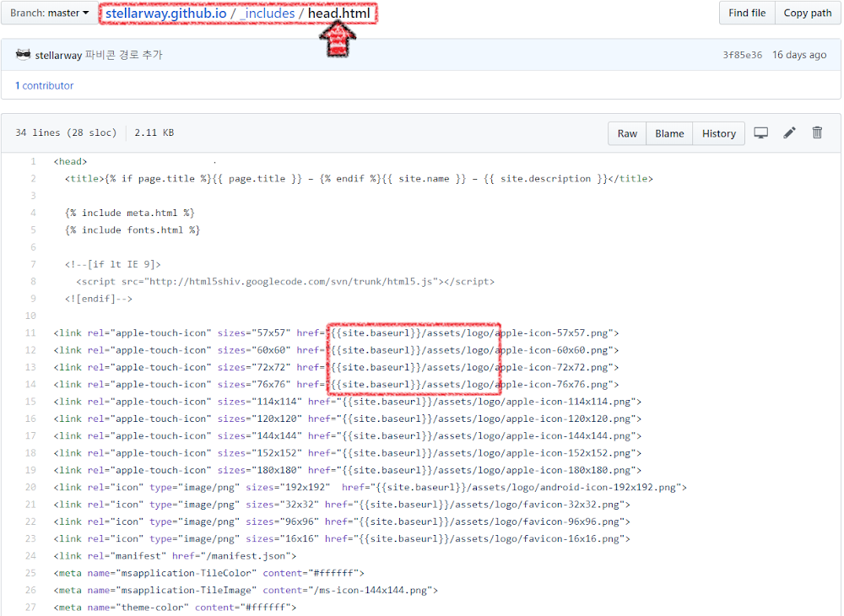Click the html5shiv script src line
Screen dimensions: 844x616
(x=285, y=281)
